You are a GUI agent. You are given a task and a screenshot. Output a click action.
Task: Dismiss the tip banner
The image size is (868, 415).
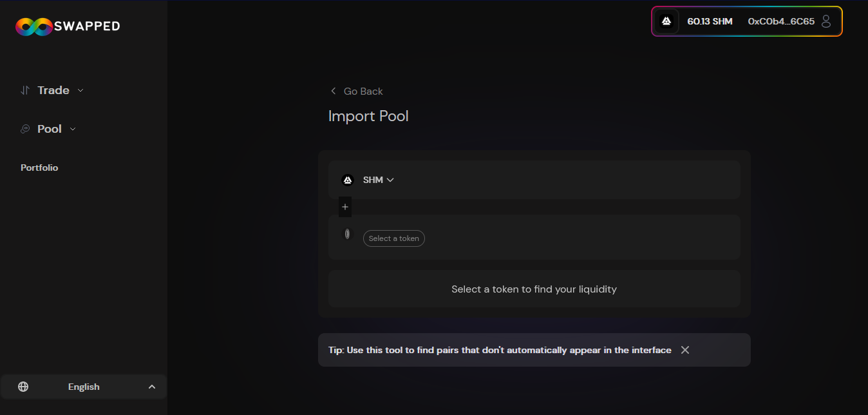pyautogui.click(x=685, y=350)
